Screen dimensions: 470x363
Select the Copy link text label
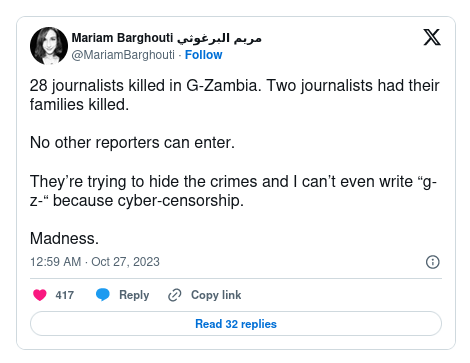pyautogui.click(x=216, y=295)
